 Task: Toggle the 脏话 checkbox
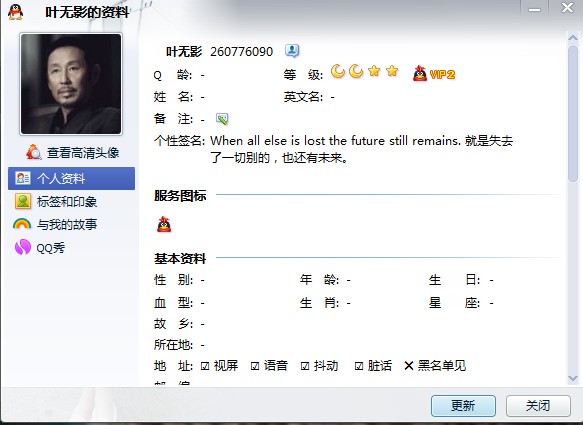point(359,366)
